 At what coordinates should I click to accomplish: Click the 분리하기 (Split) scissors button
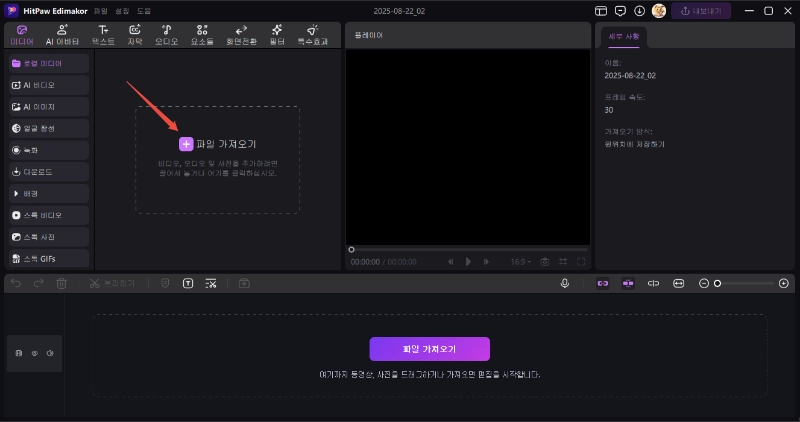112,283
